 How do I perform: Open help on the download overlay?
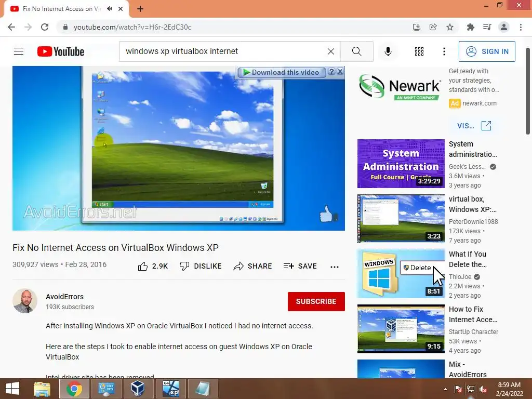[332, 72]
